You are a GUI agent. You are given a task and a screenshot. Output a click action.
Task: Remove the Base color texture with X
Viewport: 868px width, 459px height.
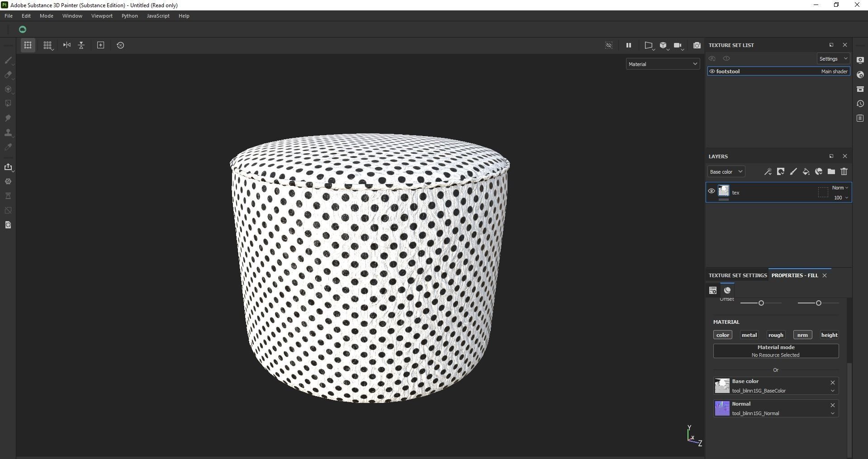pyautogui.click(x=832, y=383)
